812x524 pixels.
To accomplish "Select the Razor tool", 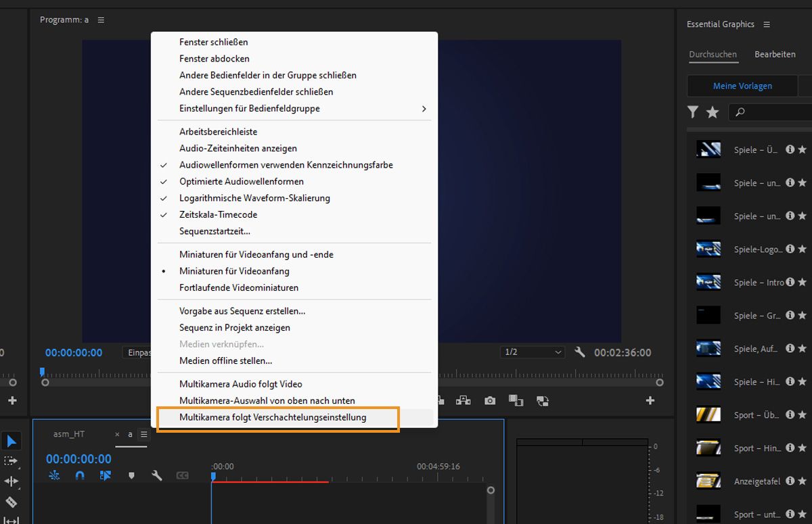I will (x=12, y=502).
